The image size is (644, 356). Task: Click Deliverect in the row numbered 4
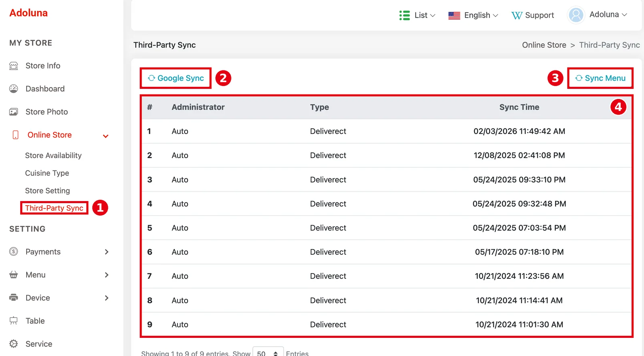pos(328,204)
